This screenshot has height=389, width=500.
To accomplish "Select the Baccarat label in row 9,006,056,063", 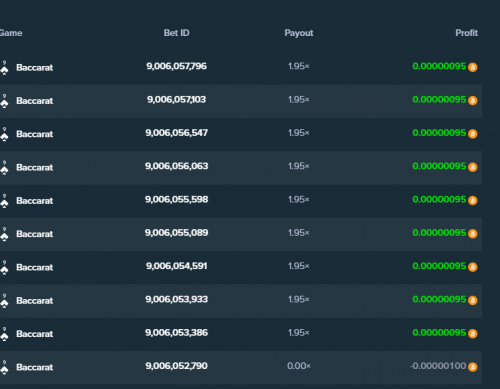I will [x=35, y=168].
